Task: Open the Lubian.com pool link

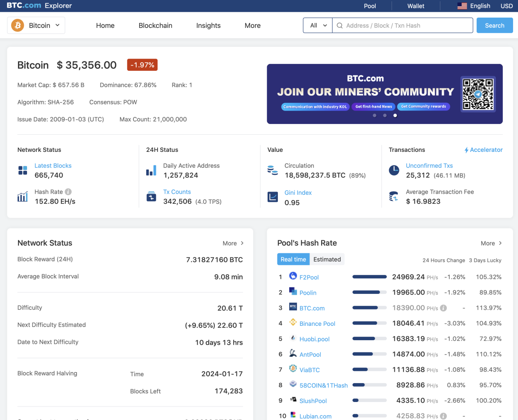Action: pyautogui.click(x=315, y=416)
